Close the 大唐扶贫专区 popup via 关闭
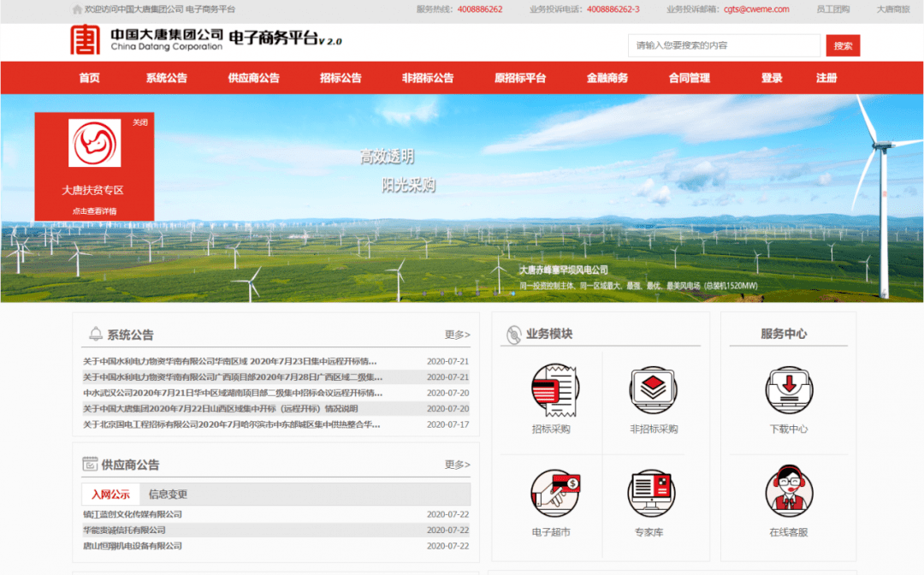The height and width of the screenshot is (575, 924). 140,122
